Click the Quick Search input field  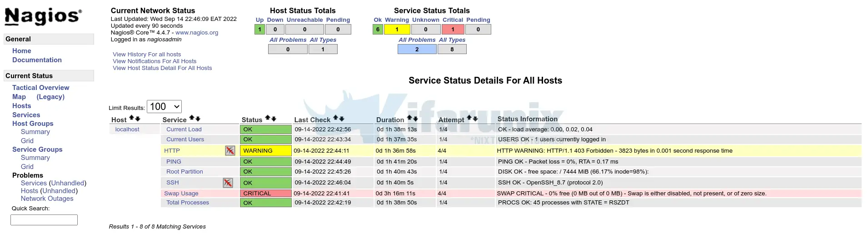pos(44,220)
